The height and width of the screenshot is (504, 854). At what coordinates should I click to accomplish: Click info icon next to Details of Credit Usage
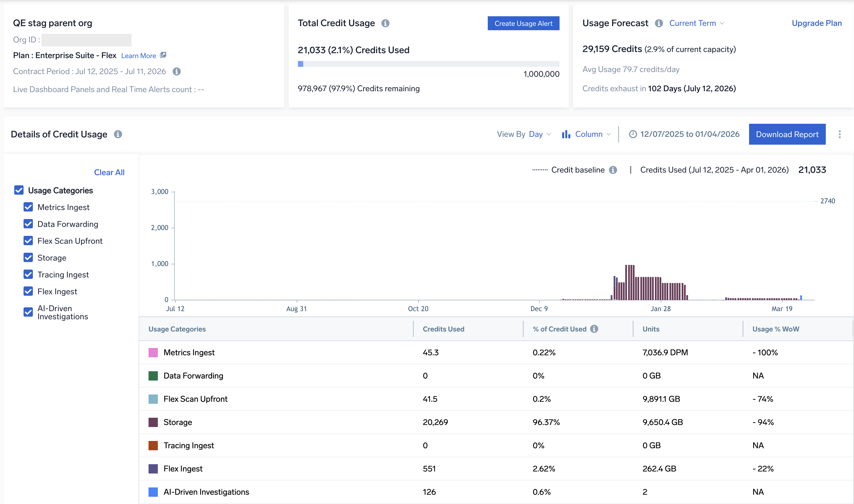(118, 134)
